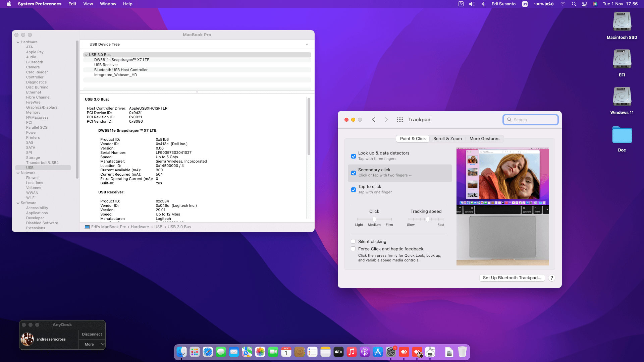Adjust the Tracking speed slider knob
Screen dimensions: 644x362
click(x=428, y=219)
